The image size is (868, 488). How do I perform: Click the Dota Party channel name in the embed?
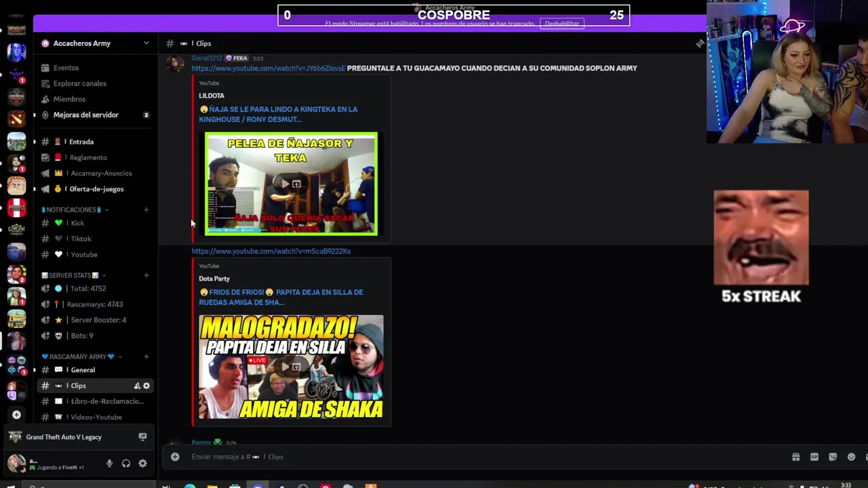pos(214,279)
